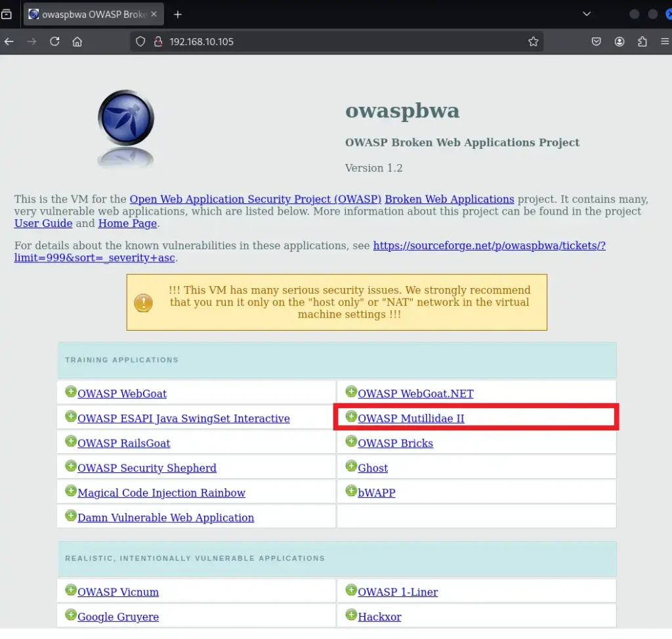Image resolution: width=672 pixels, height=639 pixels.
Task: Open the OWASP RailsGoat link
Action: tap(124, 443)
